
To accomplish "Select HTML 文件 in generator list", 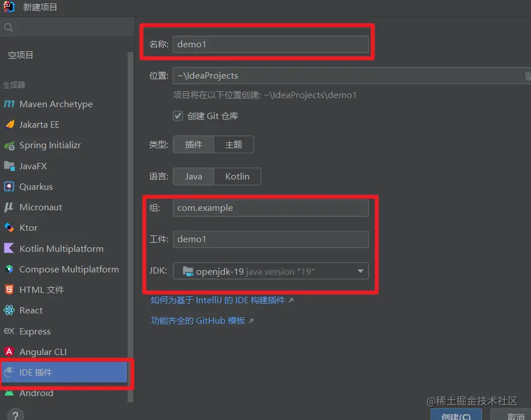I will (x=64, y=289).
